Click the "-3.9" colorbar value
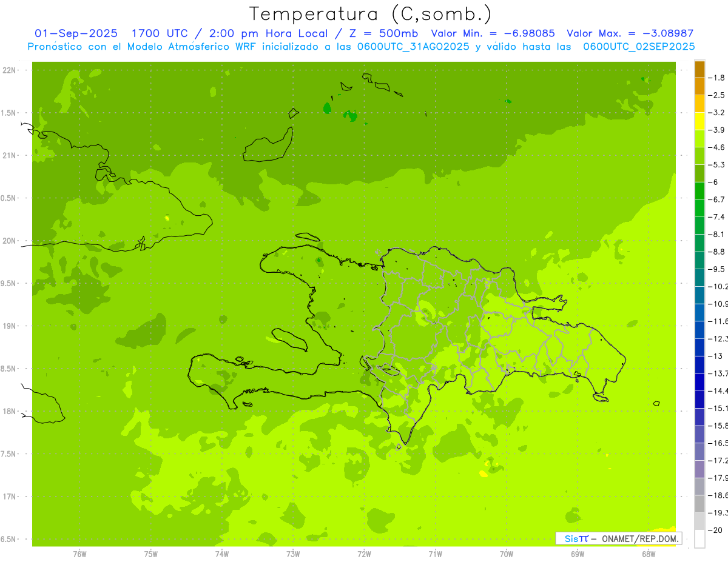 [x=716, y=130]
